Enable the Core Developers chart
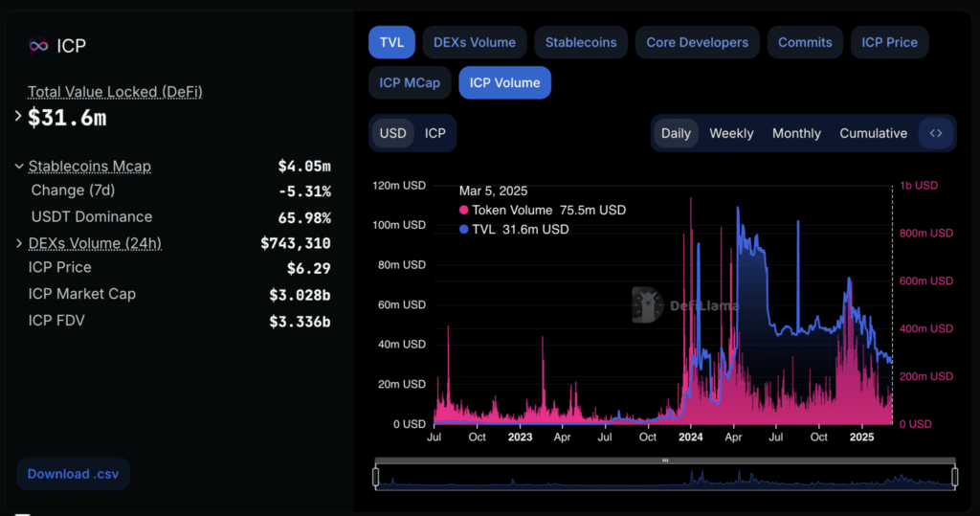Screen dimensions: 980x516 [698, 42]
